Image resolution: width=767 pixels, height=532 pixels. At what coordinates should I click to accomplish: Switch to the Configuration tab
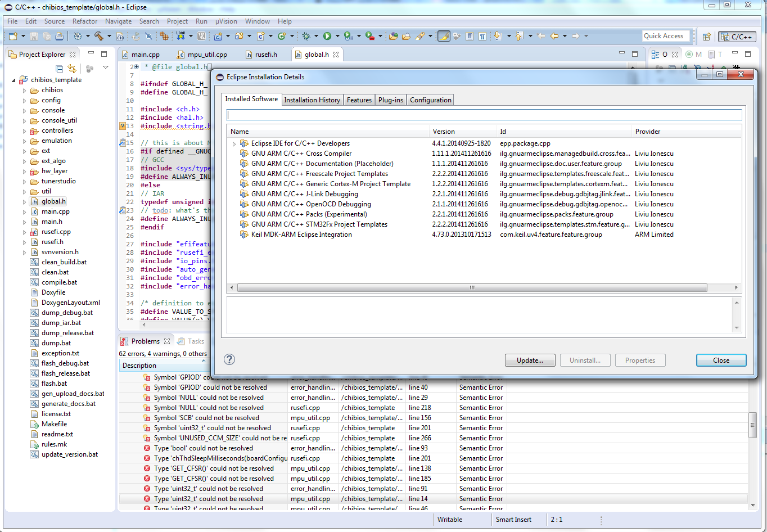pyautogui.click(x=430, y=100)
